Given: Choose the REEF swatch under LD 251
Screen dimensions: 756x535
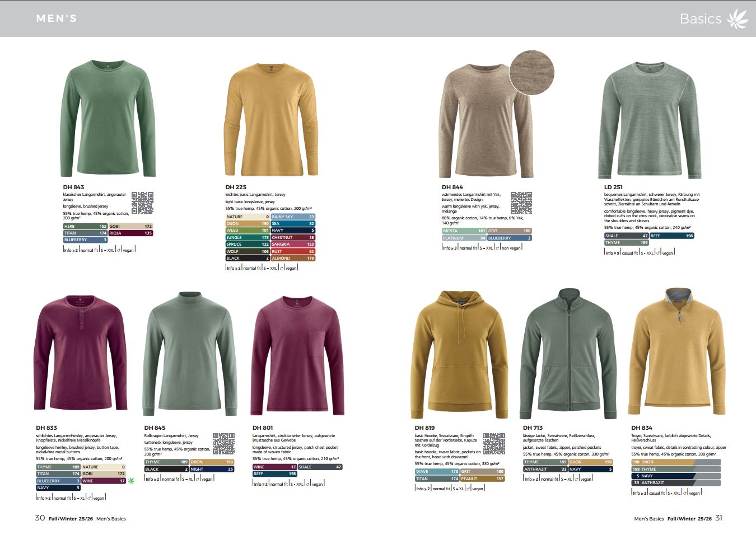Looking at the screenshot, I should [671, 236].
